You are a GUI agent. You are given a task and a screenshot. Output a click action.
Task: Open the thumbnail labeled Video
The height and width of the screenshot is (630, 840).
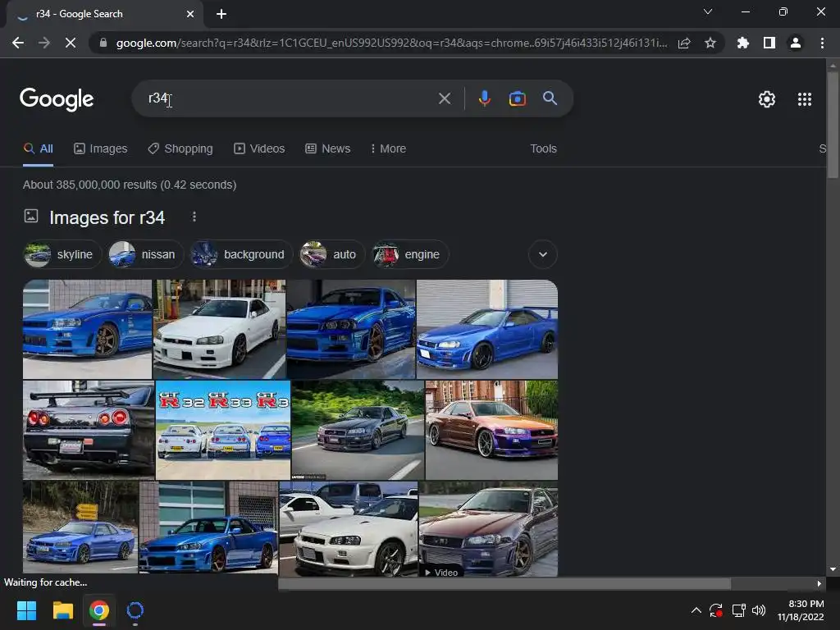pos(488,529)
